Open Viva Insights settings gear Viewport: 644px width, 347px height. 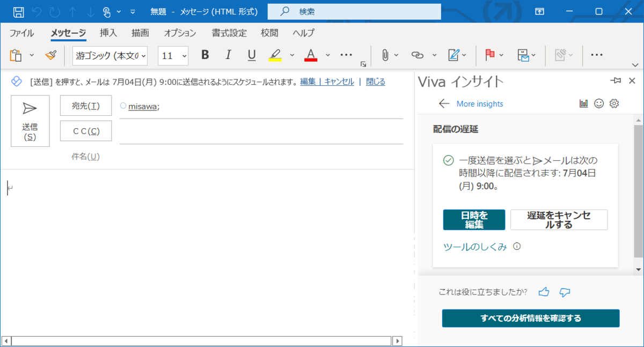point(614,104)
